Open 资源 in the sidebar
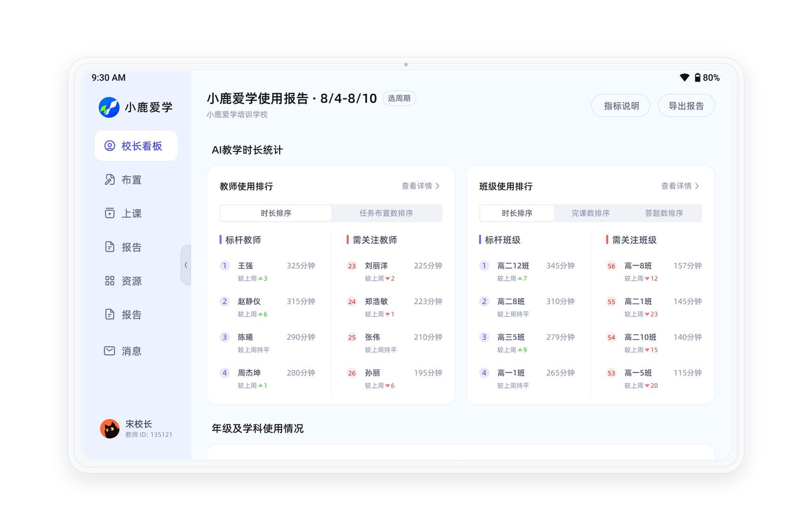 coord(136,281)
